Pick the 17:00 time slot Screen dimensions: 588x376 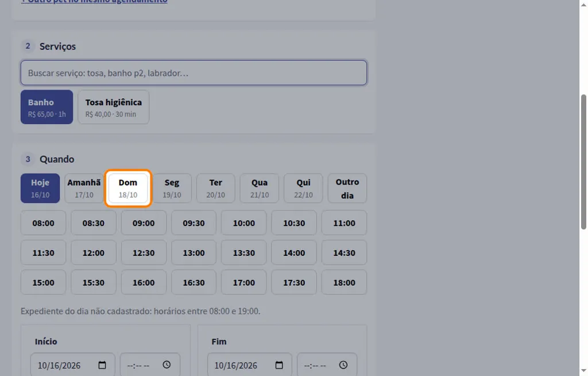tap(243, 282)
